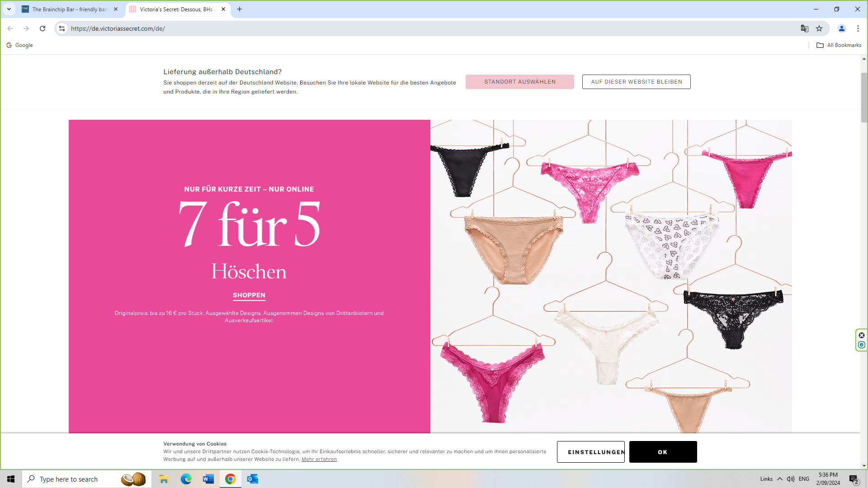This screenshot has height=488, width=868.
Task: Open the All Bookmarks folder
Action: click(x=839, y=45)
